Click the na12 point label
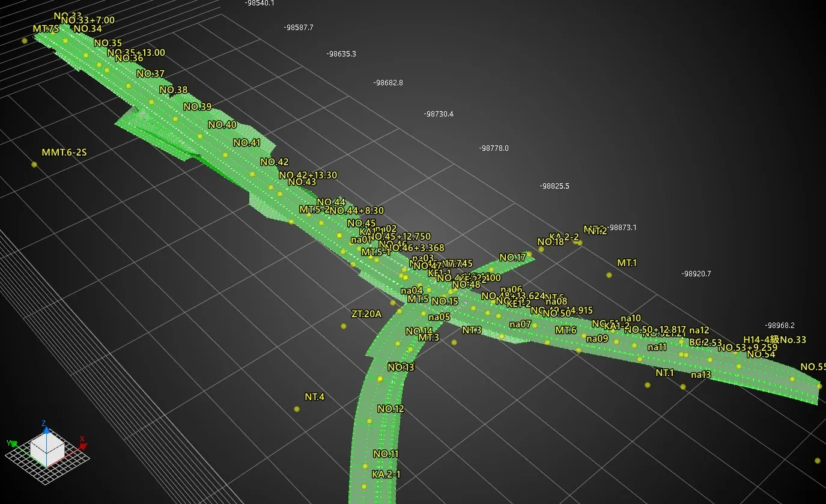The height and width of the screenshot is (504, 826). (699, 330)
